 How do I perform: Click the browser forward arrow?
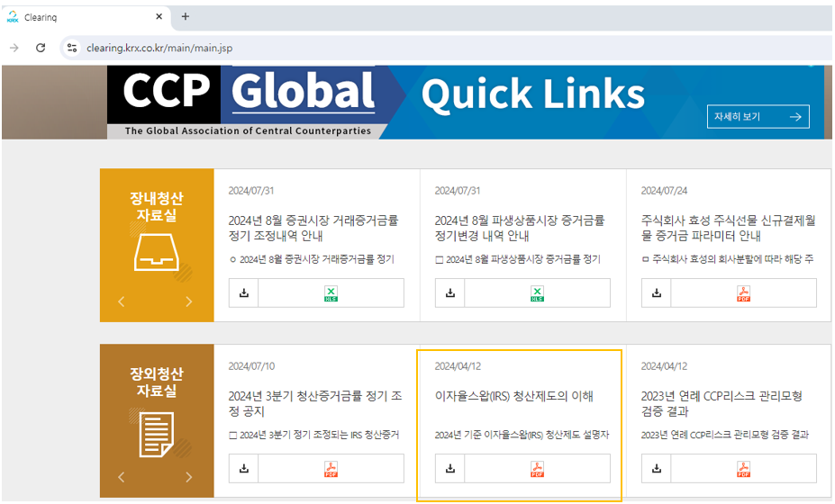click(14, 48)
